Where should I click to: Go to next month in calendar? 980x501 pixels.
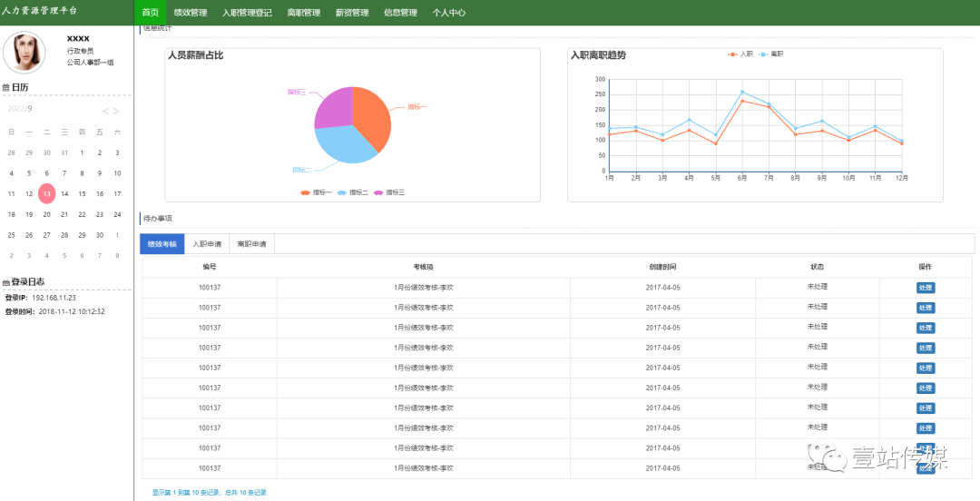116,112
